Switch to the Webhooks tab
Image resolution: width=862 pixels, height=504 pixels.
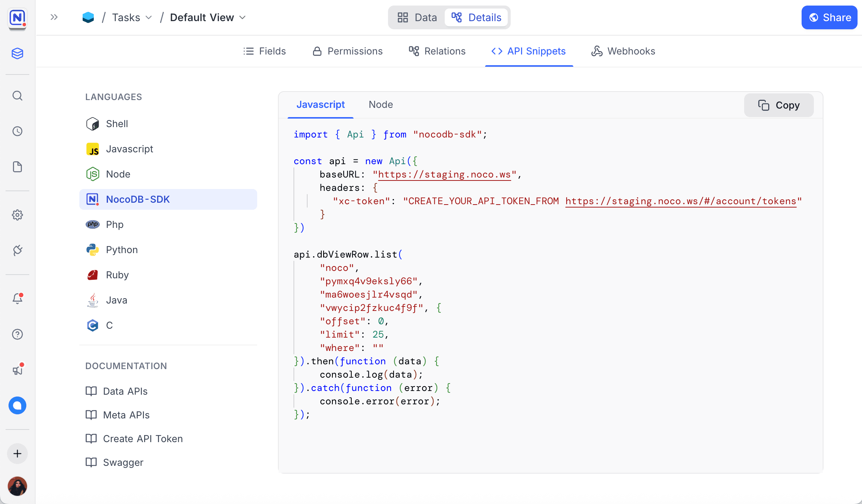tap(623, 51)
